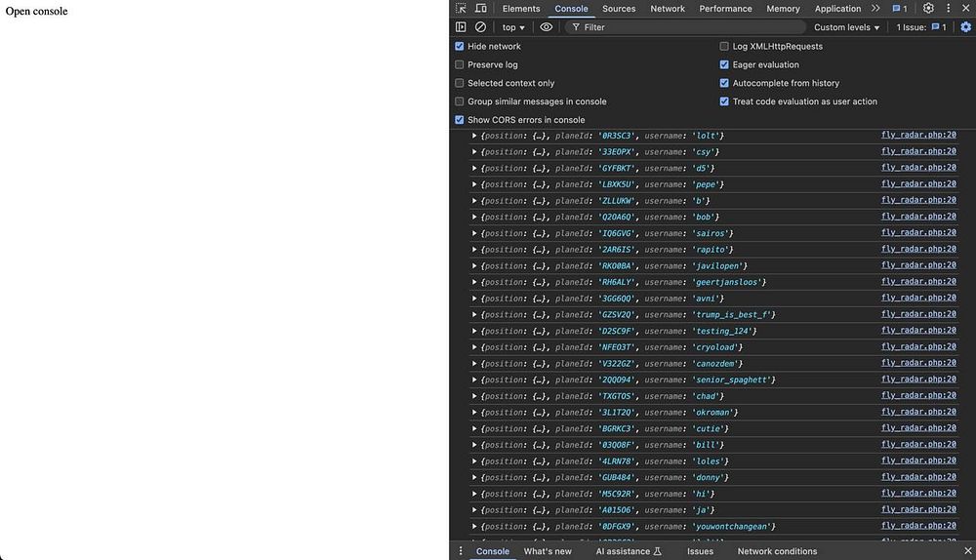This screenshot has width=976, height=560.
Task: Activate the inspect element picker icon
Action: pos(461,9)
